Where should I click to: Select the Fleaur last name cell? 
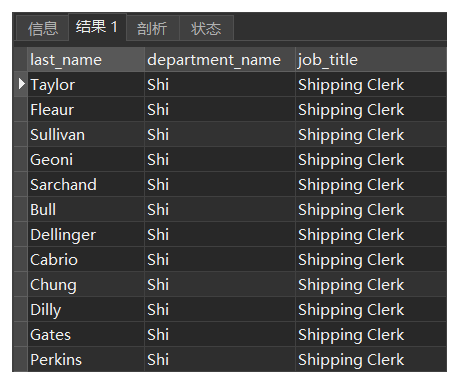[x=86, y=110]
